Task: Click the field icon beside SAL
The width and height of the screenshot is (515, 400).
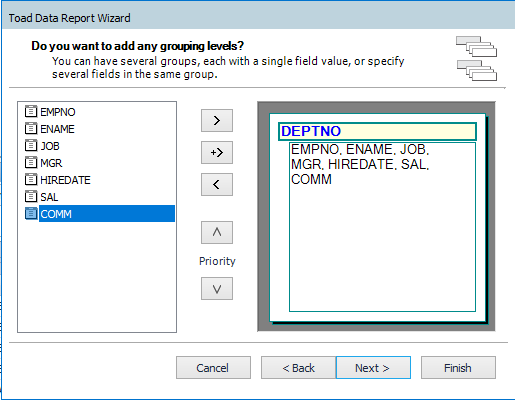Action: (31, 196)
